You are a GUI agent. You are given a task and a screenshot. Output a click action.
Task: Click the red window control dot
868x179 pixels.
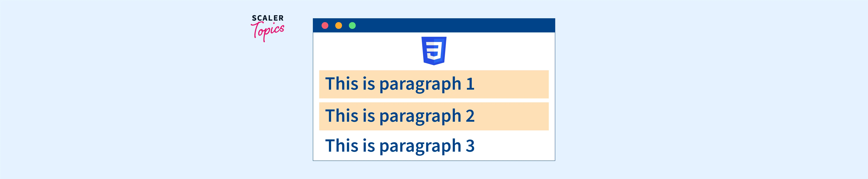tap(325, 26)
